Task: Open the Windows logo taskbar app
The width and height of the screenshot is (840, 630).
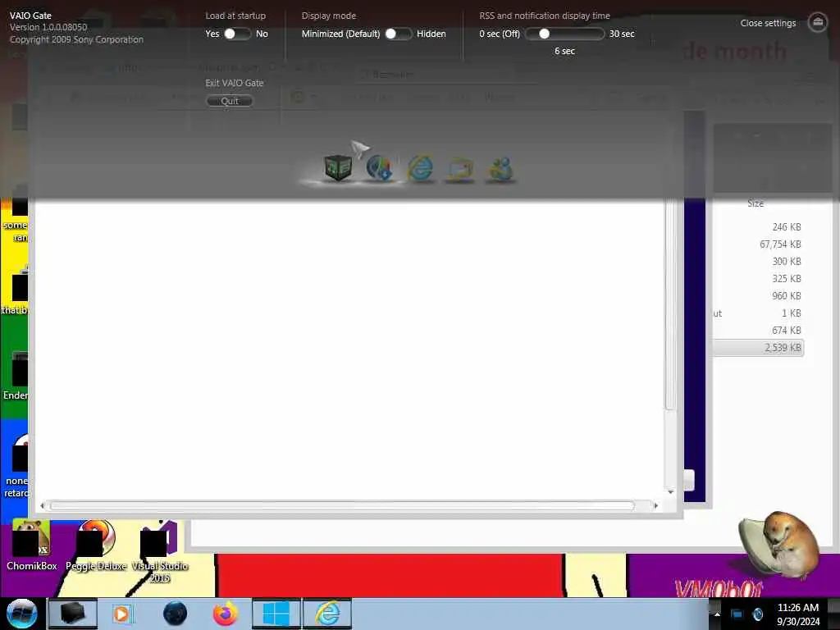Action: point(276,614)
